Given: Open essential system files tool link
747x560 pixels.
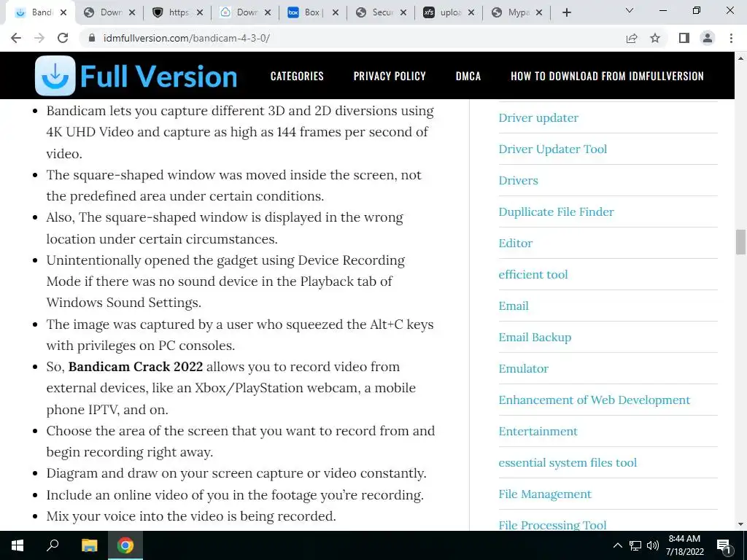Looking at the screenshot, I should click(x=568, y=463).
